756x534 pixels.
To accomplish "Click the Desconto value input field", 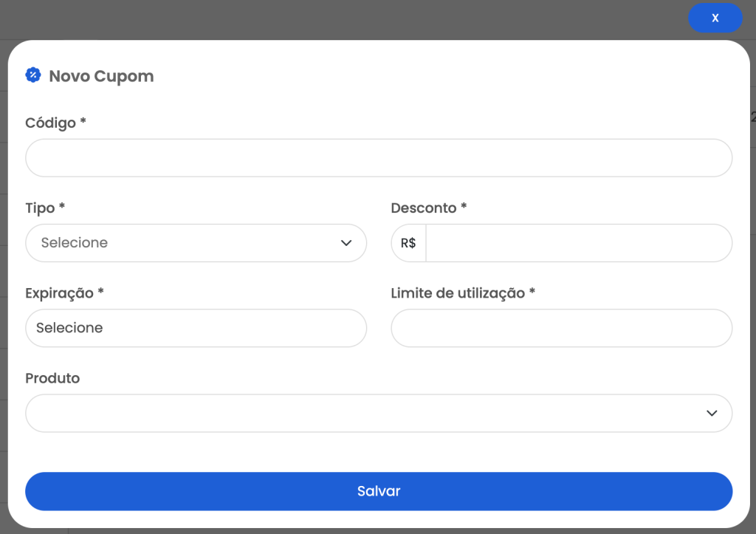I will tap(579, 243).
